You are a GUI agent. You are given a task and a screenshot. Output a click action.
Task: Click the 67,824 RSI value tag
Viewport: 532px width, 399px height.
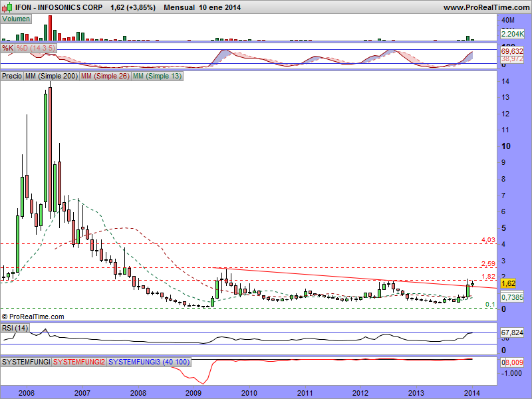click(x=512, y=333)
